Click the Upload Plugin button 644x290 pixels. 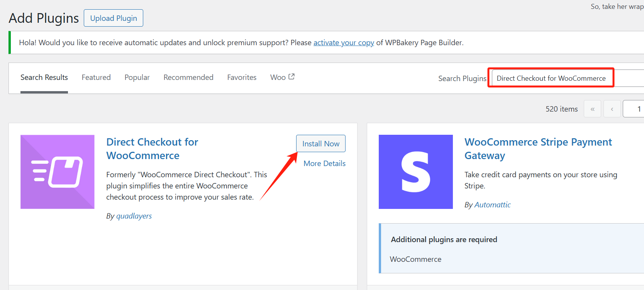114,18
